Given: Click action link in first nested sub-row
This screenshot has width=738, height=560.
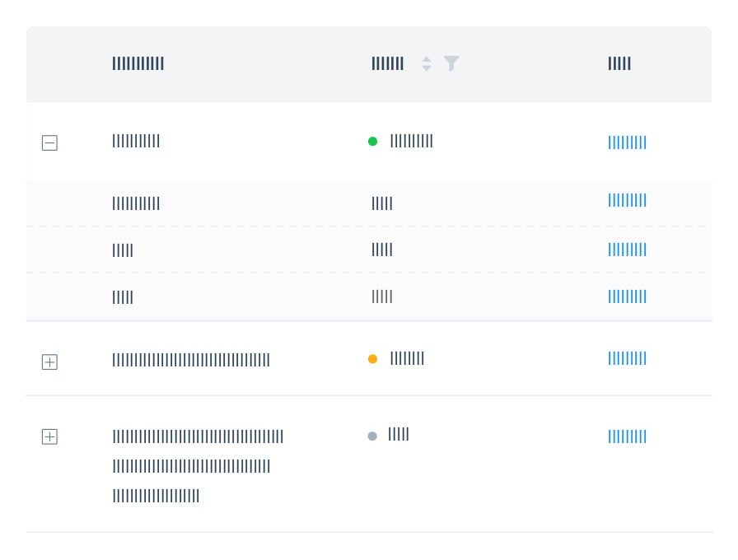Looking at the screenshot, I should 627,200.
